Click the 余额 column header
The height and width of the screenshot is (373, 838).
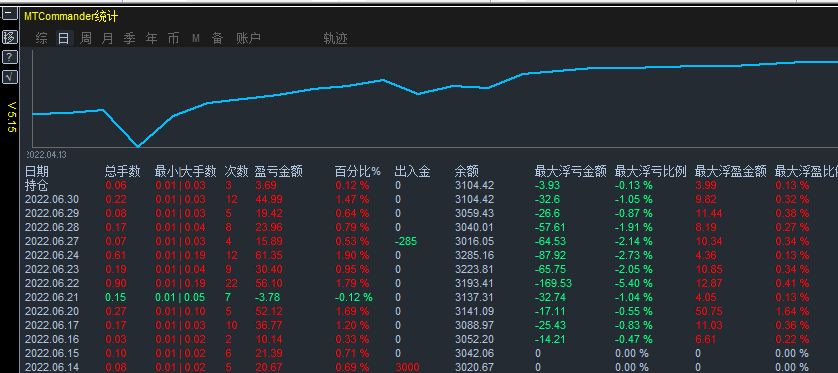[x=467, y=172]
